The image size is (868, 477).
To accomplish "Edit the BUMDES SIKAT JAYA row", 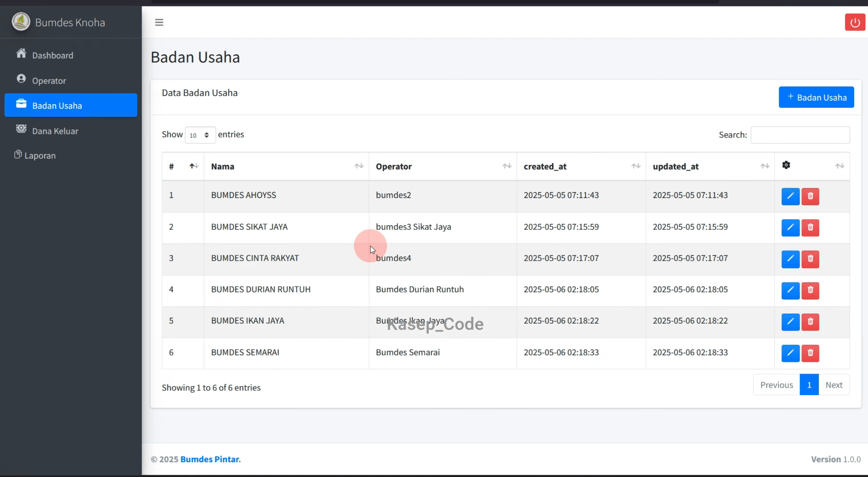I will point(790,227).
